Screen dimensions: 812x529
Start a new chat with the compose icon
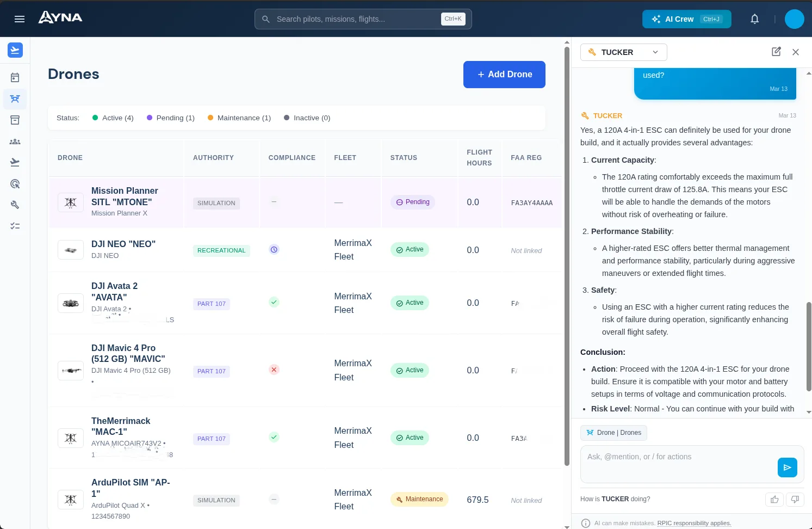coord(776,52)
